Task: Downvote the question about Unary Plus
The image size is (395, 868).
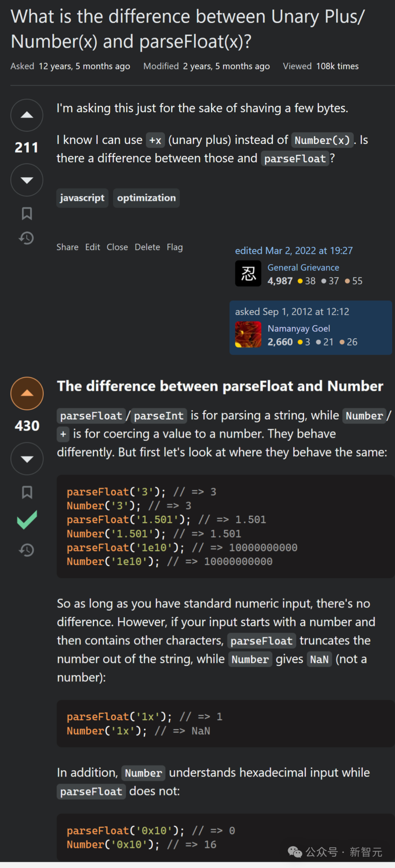Action: tap(27, 180)
